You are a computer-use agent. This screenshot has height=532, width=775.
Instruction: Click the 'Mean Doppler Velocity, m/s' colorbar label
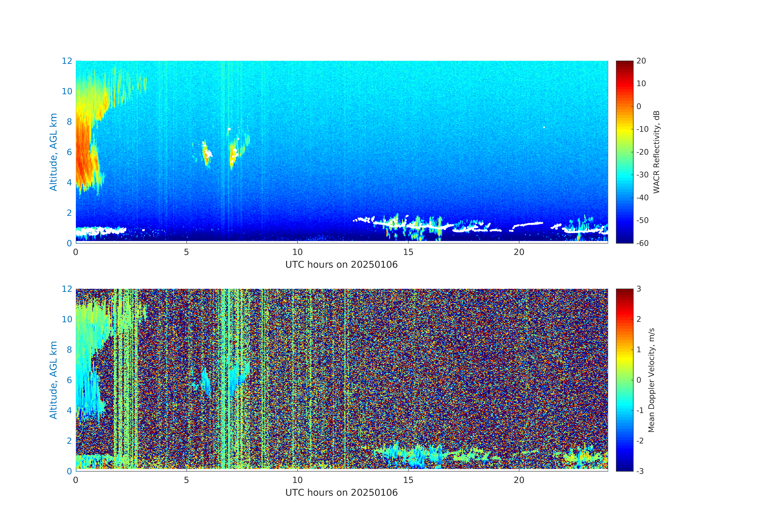[651, 380]
